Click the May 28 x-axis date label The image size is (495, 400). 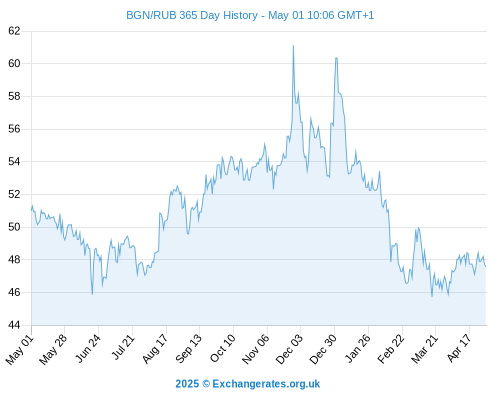[x=53, y=349]
